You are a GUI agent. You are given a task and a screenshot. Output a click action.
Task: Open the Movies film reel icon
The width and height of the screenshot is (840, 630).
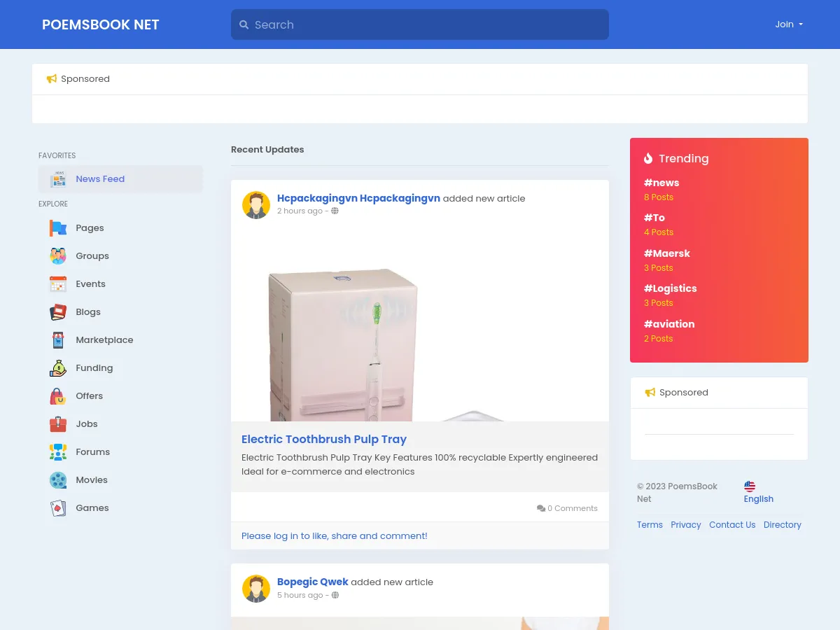pos(58,480)
